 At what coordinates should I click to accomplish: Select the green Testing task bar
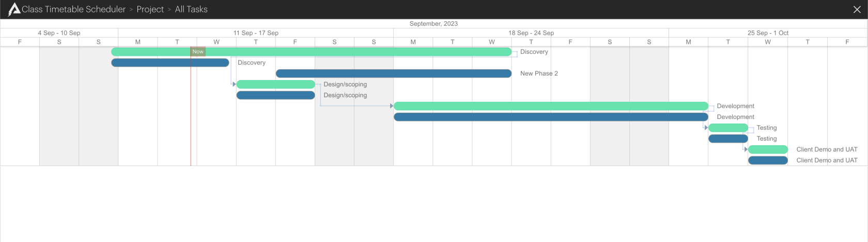coord(728,128)
